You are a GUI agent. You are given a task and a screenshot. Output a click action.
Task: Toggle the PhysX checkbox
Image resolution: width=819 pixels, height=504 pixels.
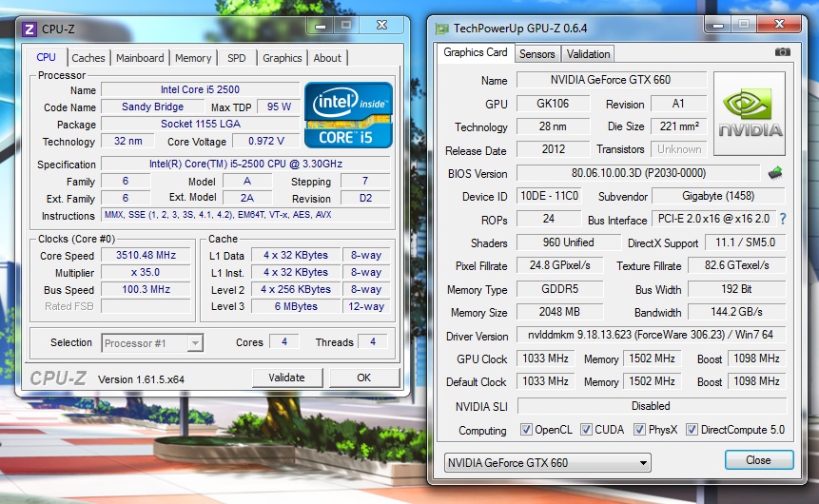pos(639,429)
